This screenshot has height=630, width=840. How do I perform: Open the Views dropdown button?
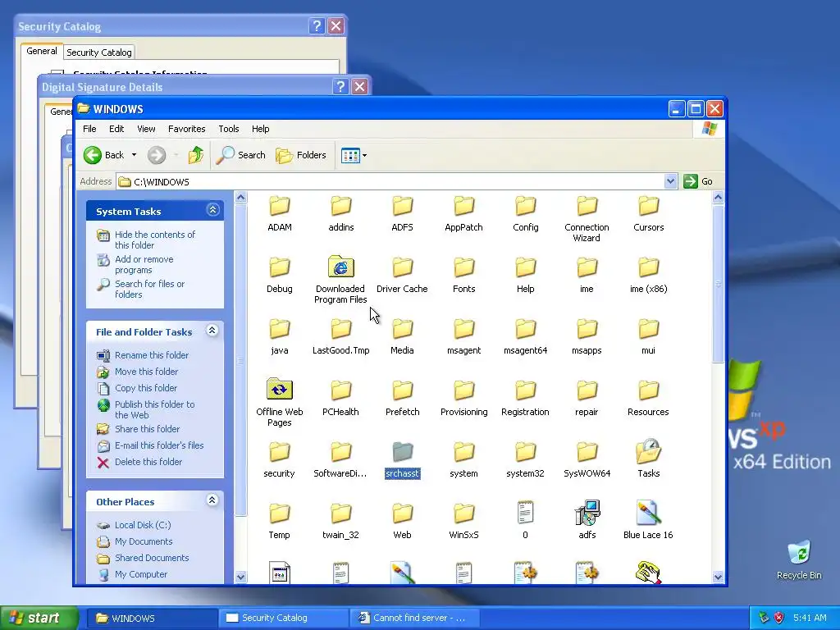pos(354,155)
